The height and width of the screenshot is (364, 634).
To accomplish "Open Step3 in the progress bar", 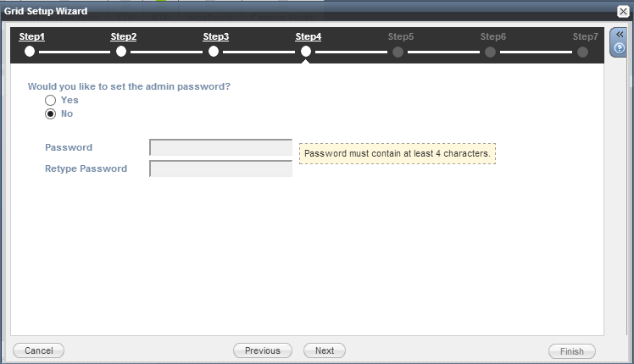I will click(216, 37).
